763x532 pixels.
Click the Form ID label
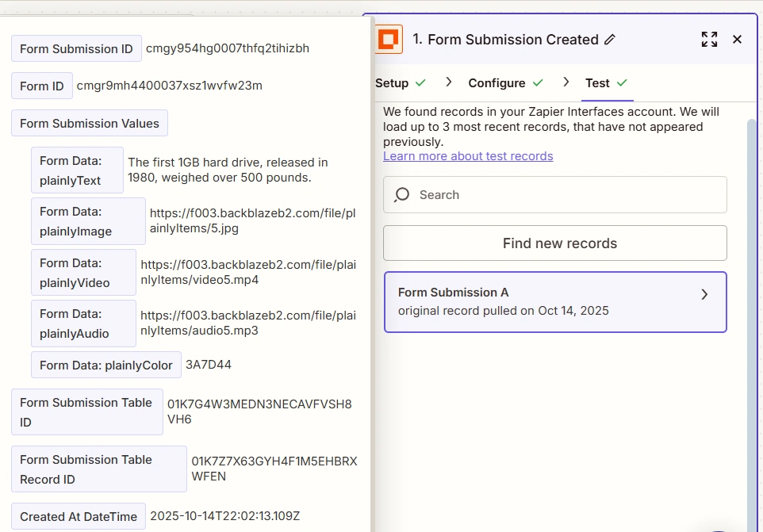(42, 86)
